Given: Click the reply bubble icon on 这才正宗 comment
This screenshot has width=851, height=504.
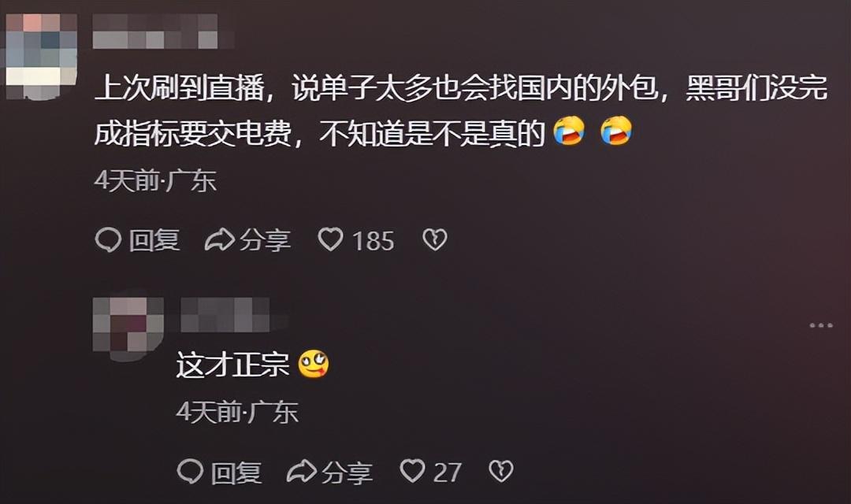Looking at the screenshot, I should (190, 471).
